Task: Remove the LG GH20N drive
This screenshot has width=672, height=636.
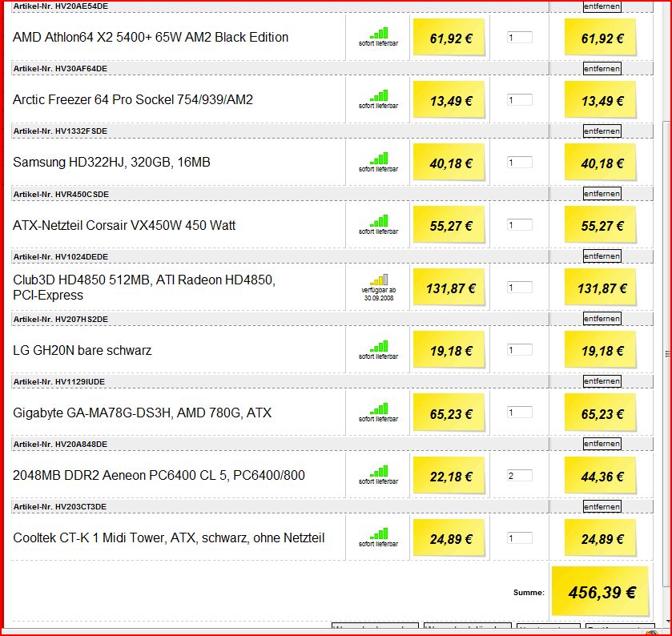Action: [602, 319]
